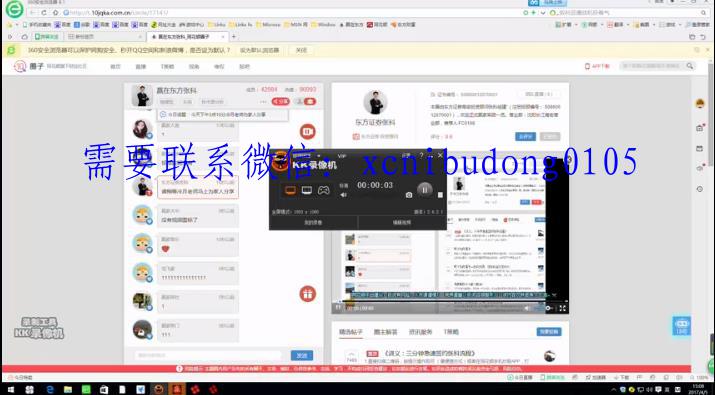Open KK recorder help question mark
This screenshot has height=395, width=715.
421,156
